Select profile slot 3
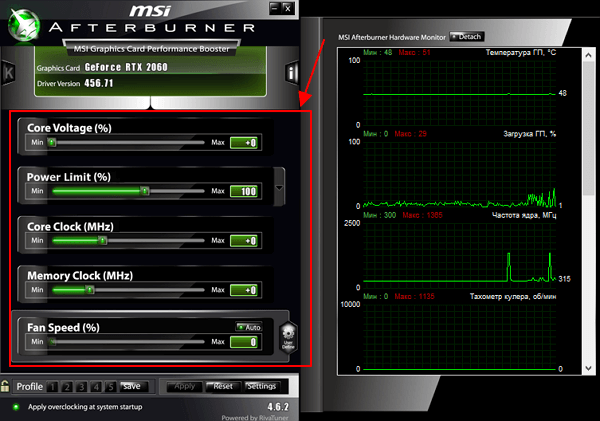This screenshot has width=600, height=421. click(x=82, y=387)
